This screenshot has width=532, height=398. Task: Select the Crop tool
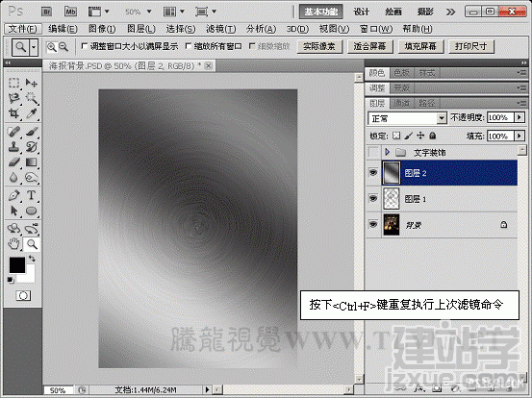click(x=13, y=113)
